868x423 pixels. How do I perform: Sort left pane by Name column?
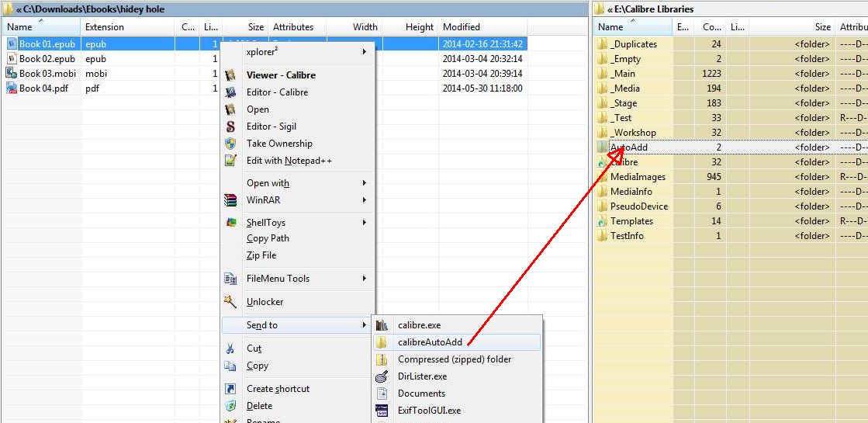pos(42,26)
